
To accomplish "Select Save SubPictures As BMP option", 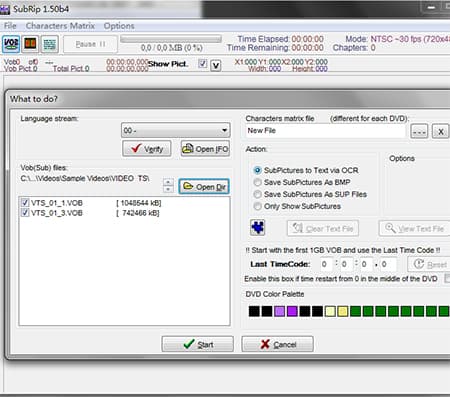I will 257,182.
